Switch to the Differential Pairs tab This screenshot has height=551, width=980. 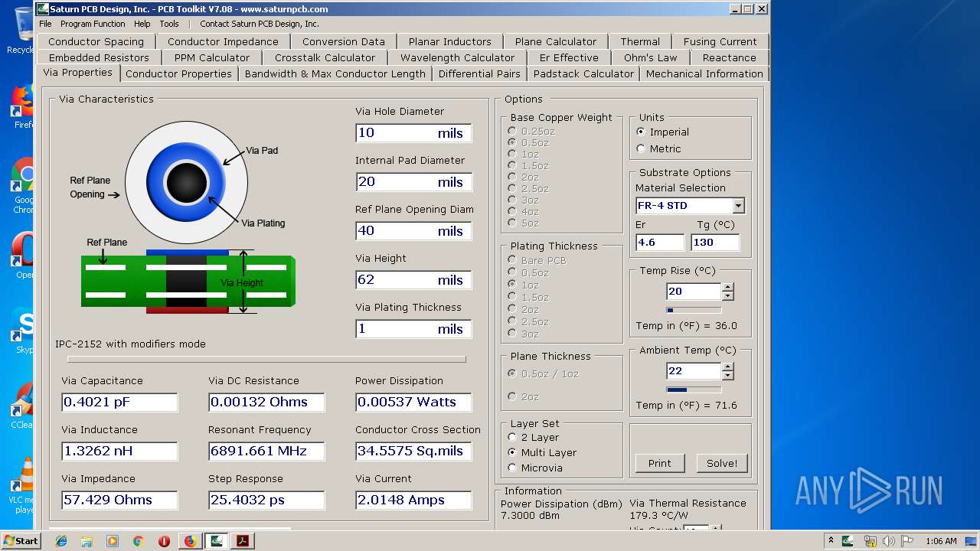(x=479, y=73)
